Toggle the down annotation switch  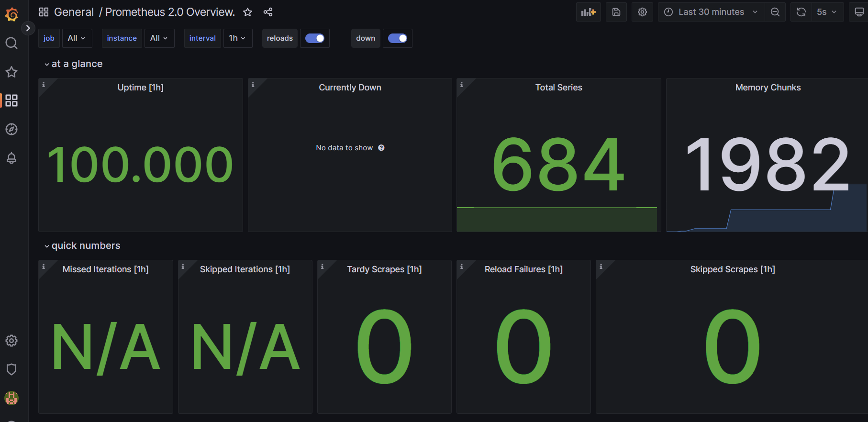398,38
